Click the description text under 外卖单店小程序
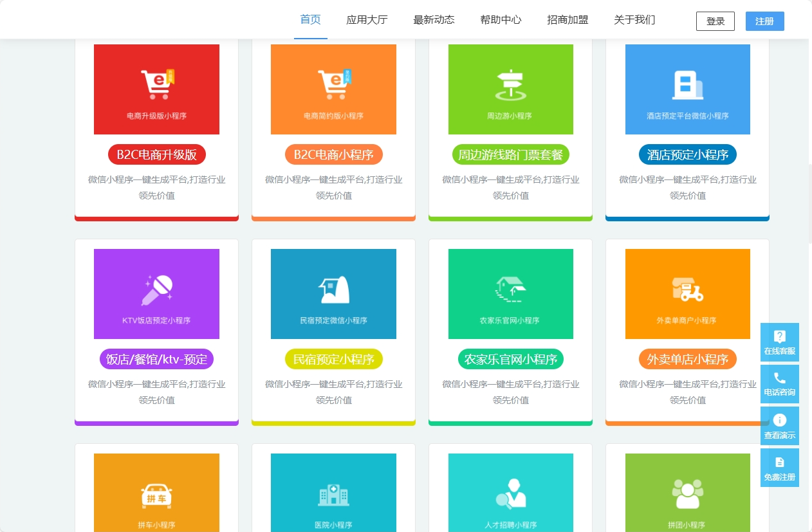Screen dimensions: 812x532 point(688,392)
